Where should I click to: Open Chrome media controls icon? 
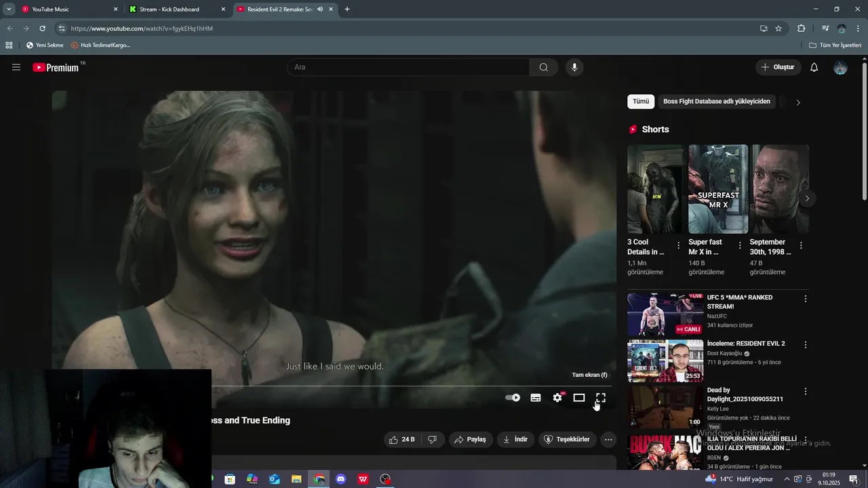tap(825, 28)
